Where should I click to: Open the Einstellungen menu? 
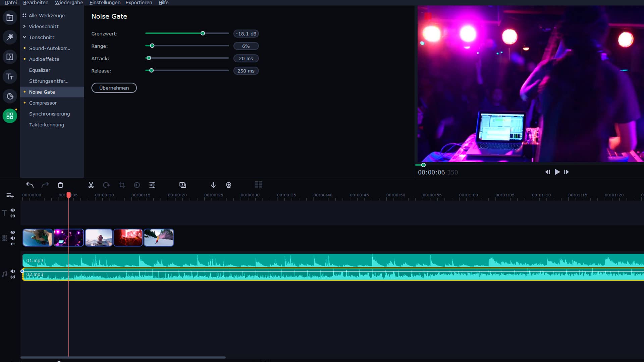[x=105, y=3]
